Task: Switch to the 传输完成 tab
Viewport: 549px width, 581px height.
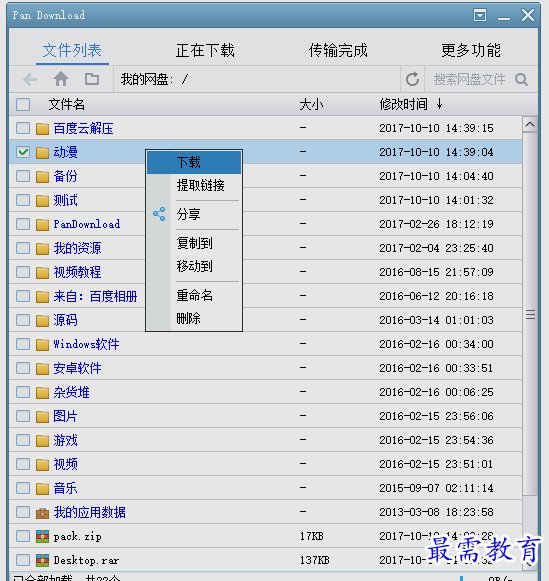Action: pyautogui.click(x=338, y=50)
